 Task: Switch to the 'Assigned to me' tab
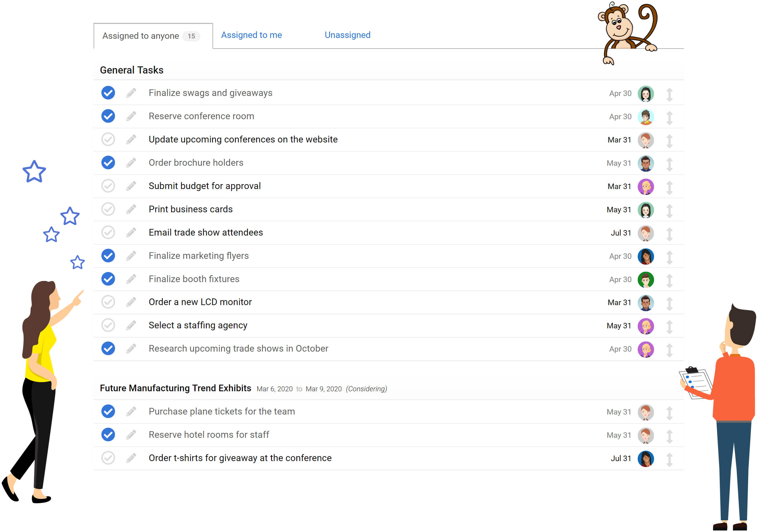[x=251, y=35]
